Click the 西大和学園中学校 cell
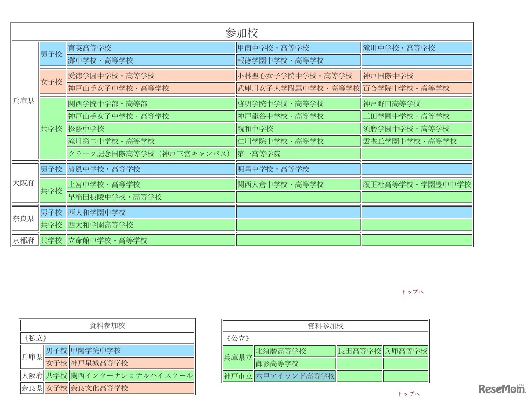This screenshot has width=532, height=400. tap(151, 212)
